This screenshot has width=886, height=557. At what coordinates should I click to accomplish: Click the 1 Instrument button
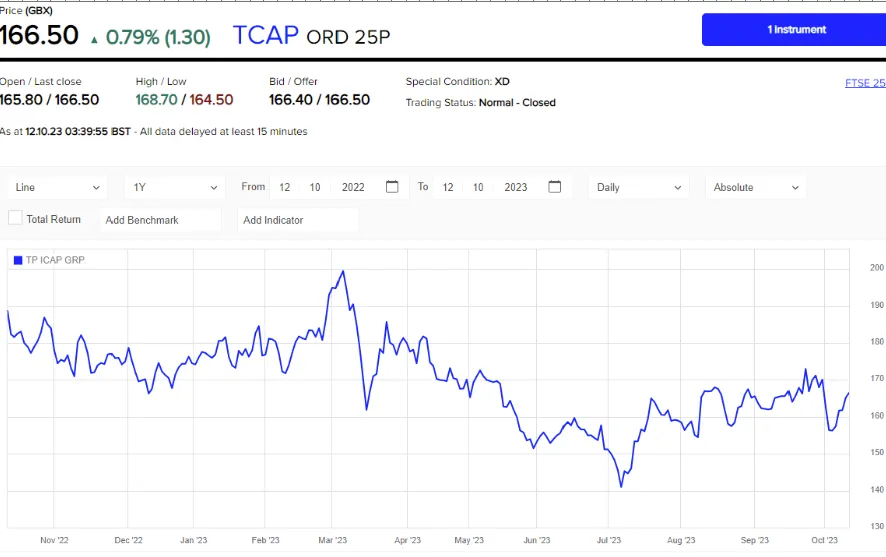point(794,29)
